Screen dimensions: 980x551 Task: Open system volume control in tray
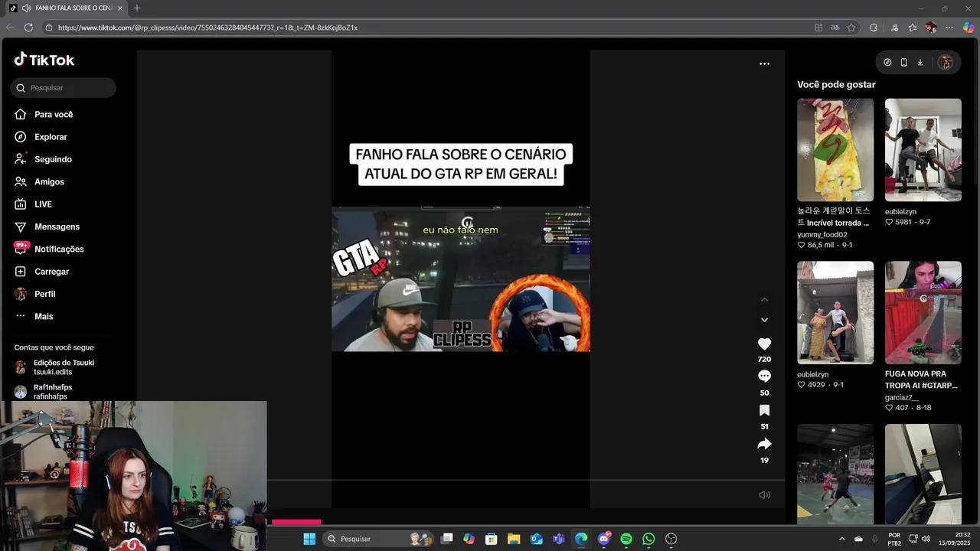tap(926, 539)
